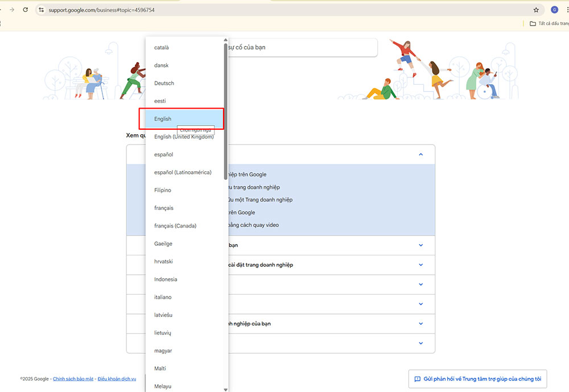Click Gửi phản hồi về Trung tâm trợ giúp
This screenshot has width=569, height=392.
tap(477, 379)
